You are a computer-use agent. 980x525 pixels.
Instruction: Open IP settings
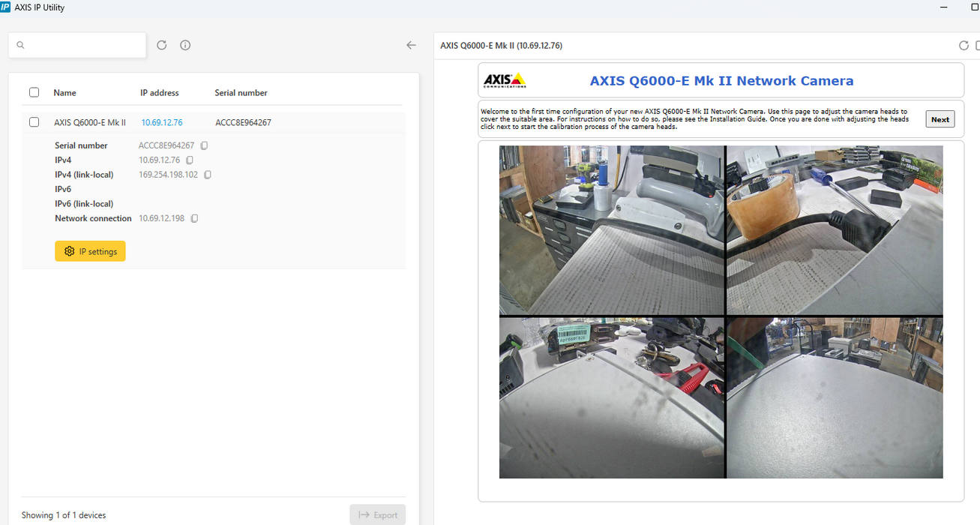tap(90, 251)
